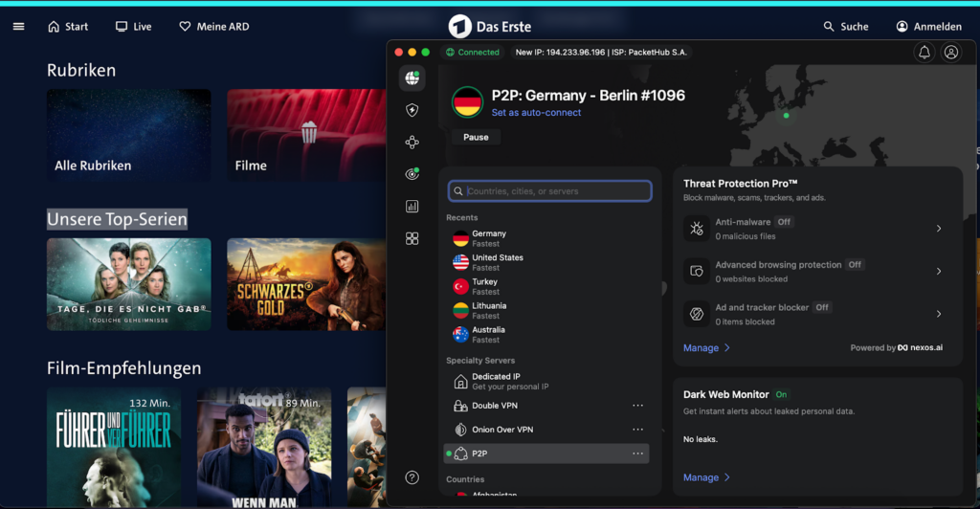Open the globe VPN home icon in sidebar
This screenshot has height=509, width=980.
pyautogui.click(x=412, y=78)
